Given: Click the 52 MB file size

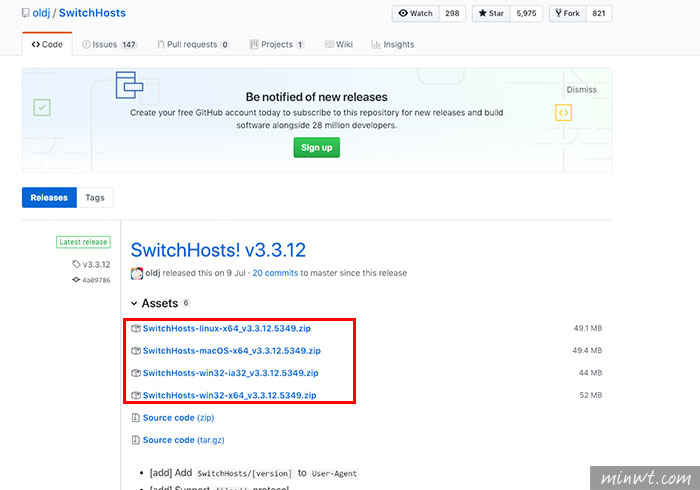Looking at the screenshot, I should coord(591,395).
